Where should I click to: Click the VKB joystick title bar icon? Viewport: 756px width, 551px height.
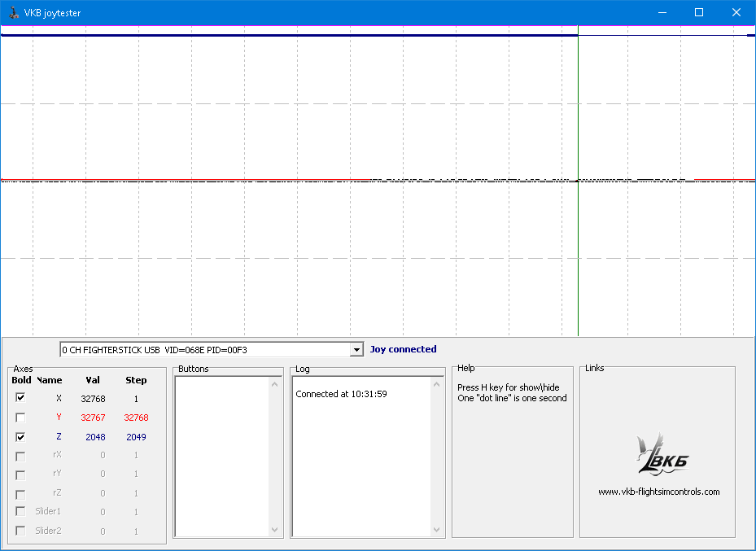(13, 13)
